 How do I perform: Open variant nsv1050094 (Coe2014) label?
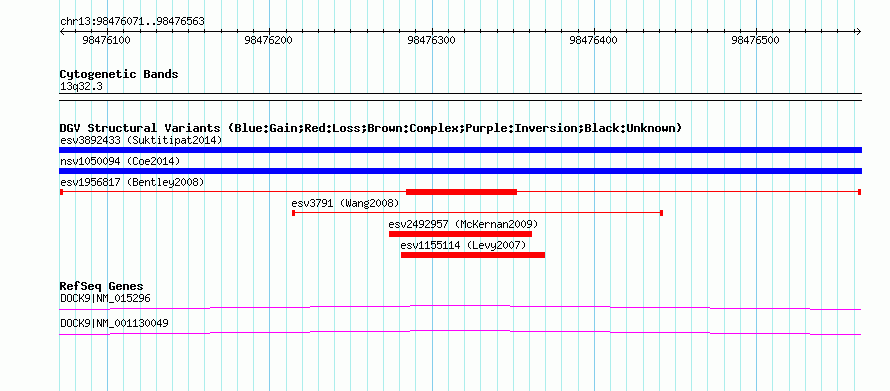[x=120, y=162]
